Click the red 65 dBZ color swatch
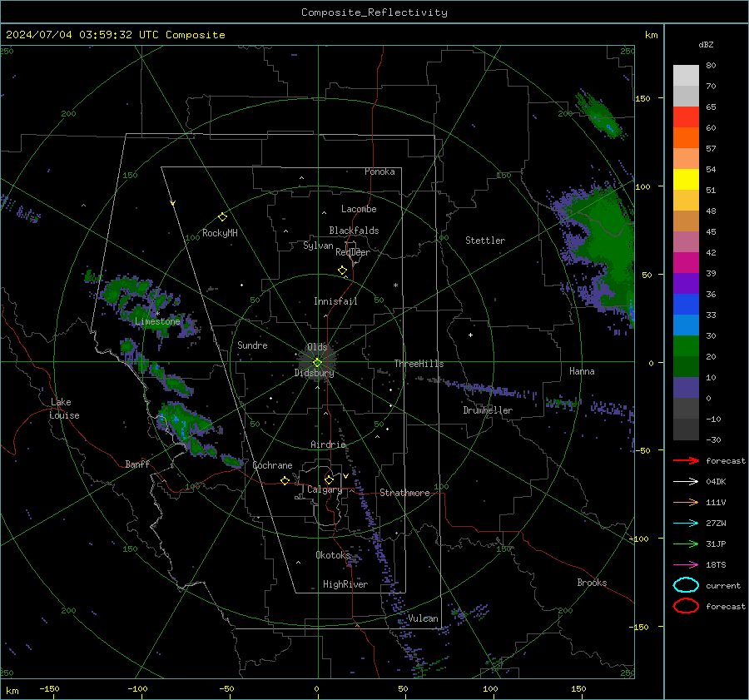749x700 pixels. [x=686, y=117]
